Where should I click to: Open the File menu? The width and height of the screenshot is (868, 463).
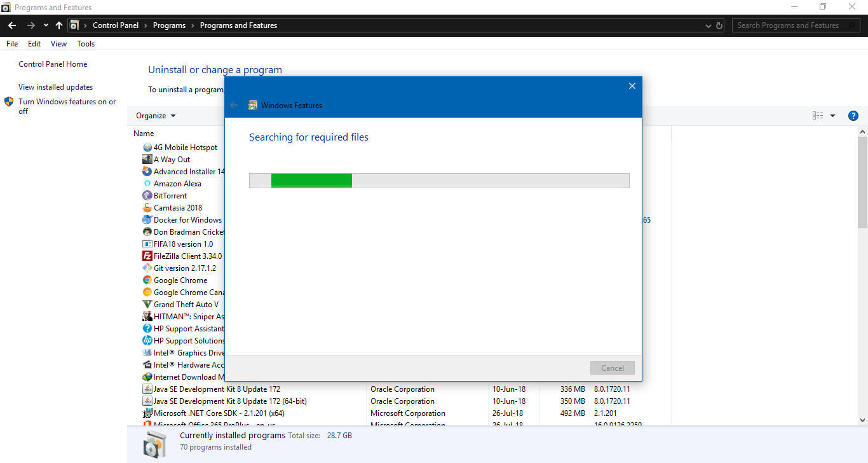click(12, 44)
